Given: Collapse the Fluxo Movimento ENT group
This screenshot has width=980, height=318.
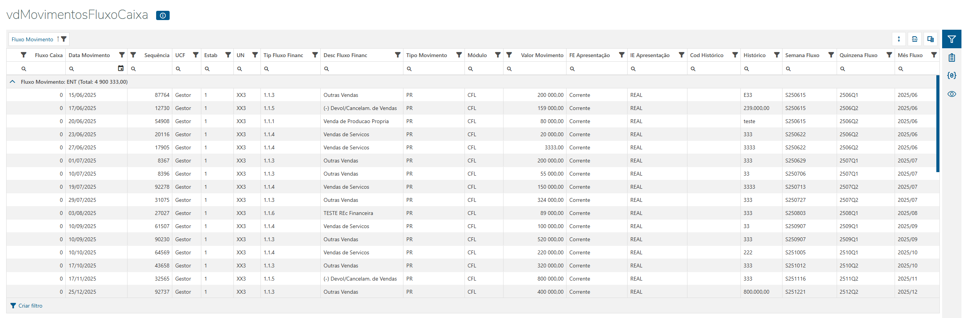Looking at the screenshot, I should tap(12, 82).
